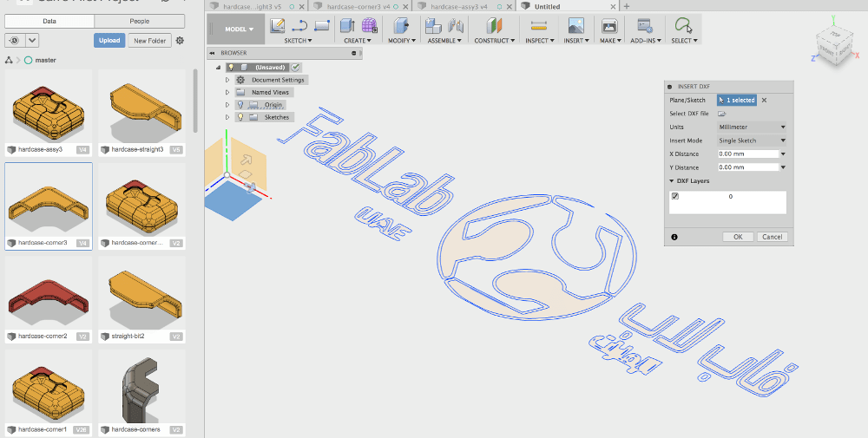Toggle the Unsaved root component lightbulb
The width and height of the screenshot is (868, 438).
pos(232,68)
